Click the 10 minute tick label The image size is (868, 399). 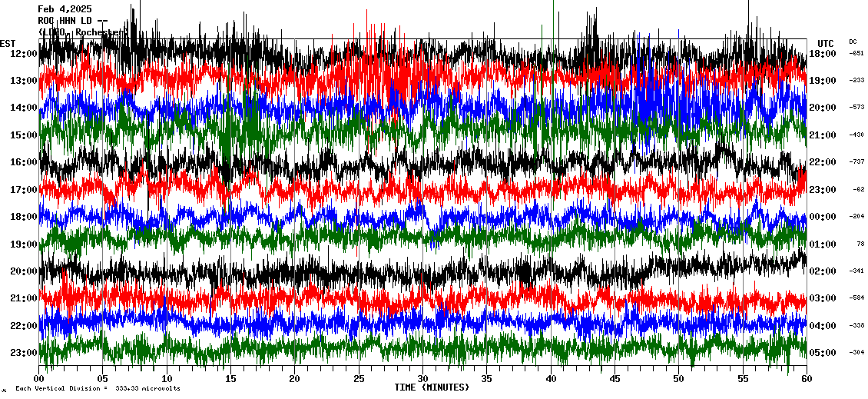pyautogui.click(x=167, y=378)
